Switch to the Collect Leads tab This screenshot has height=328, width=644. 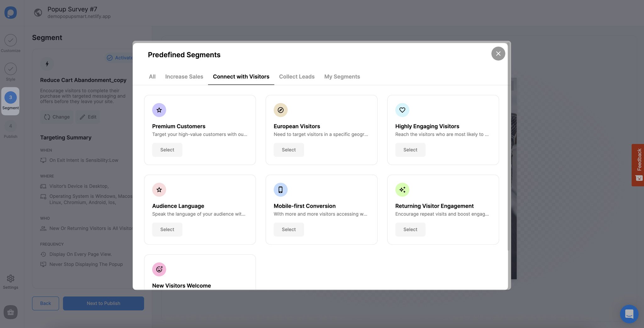click(x=297, y=76)
